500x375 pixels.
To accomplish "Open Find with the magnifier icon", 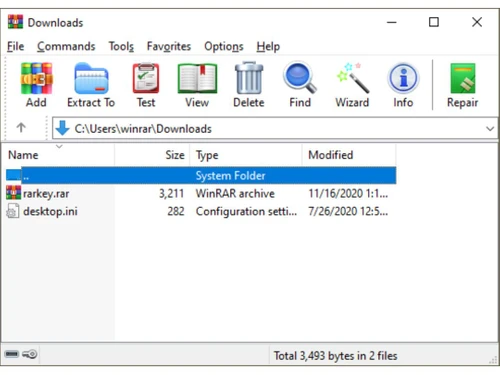I will coord(300,77).
